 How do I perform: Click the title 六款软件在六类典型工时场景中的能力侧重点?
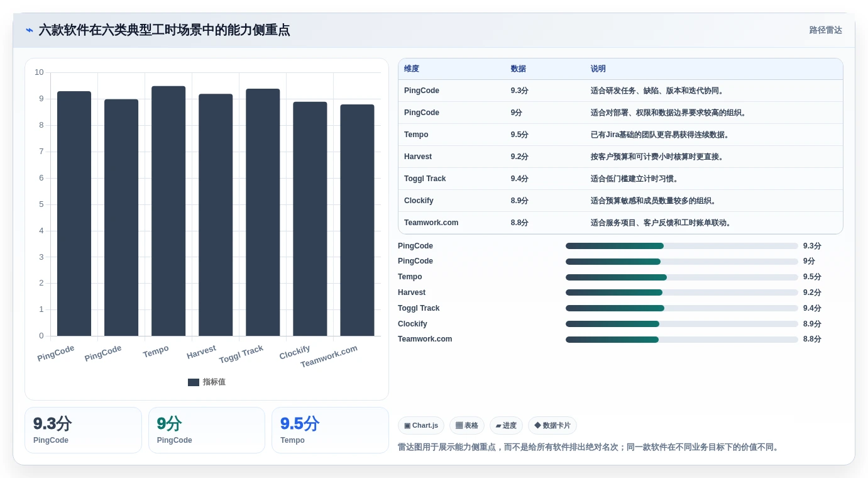[165, 30]
